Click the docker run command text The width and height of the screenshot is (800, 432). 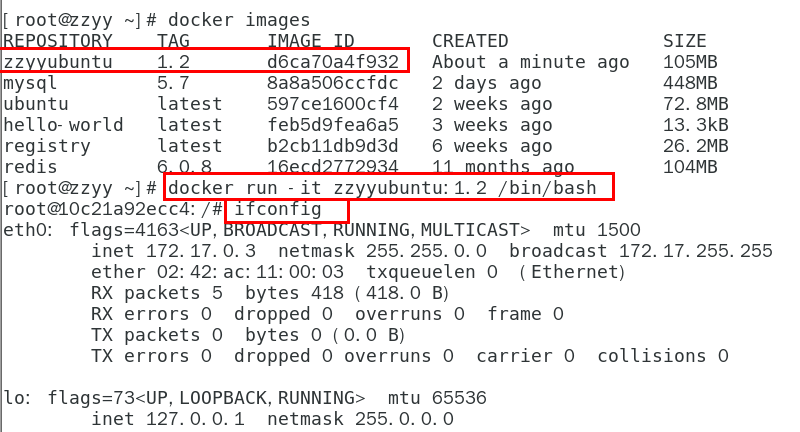[x=388, y=188]
